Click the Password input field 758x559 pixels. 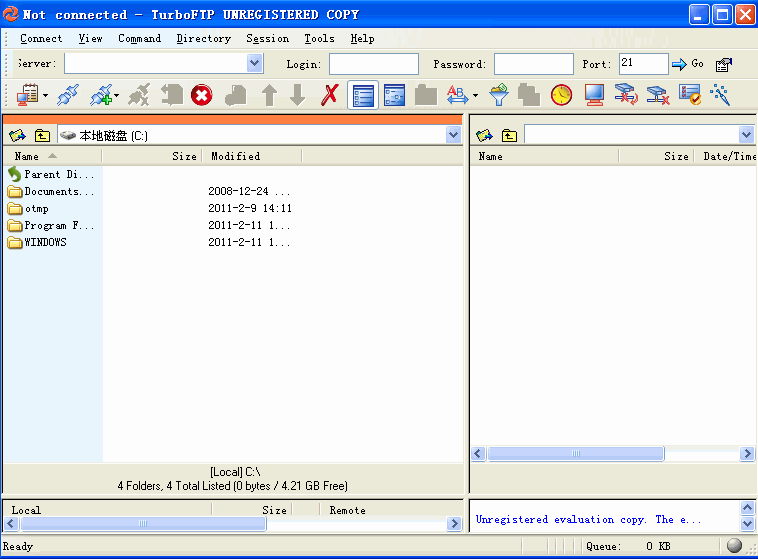point(532,64)
